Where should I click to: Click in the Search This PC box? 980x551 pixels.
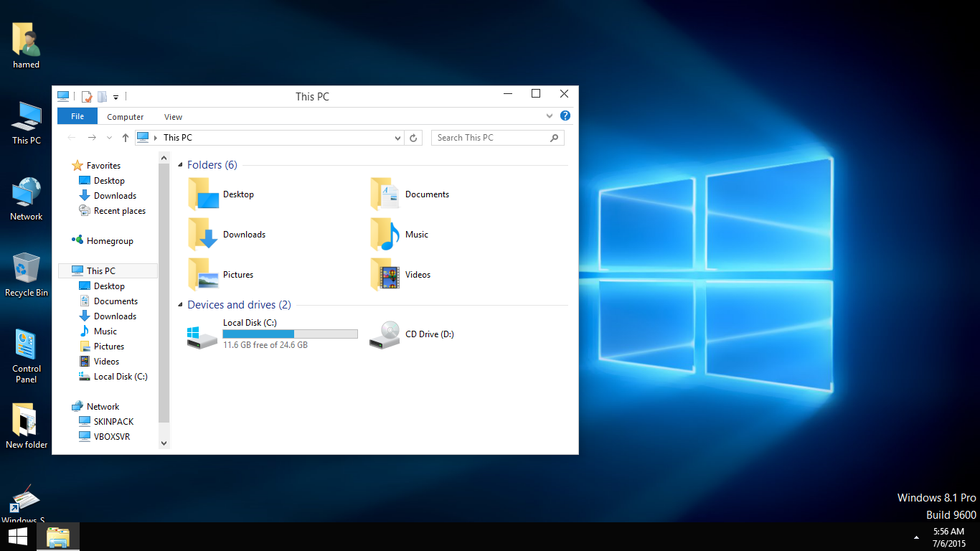pos(491,138)
